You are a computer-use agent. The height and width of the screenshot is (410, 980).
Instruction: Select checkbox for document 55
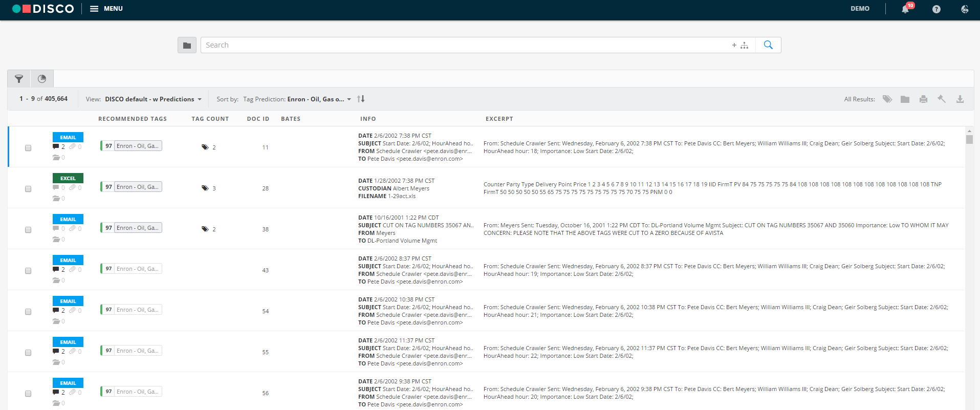pos(28,353)
